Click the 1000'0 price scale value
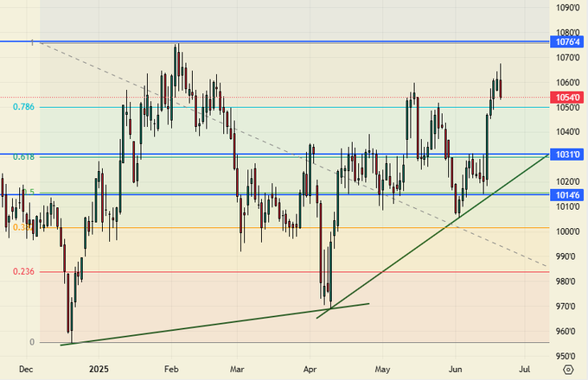Image resolution: width=588 pixels, height=380 pixels. point(568,231)
